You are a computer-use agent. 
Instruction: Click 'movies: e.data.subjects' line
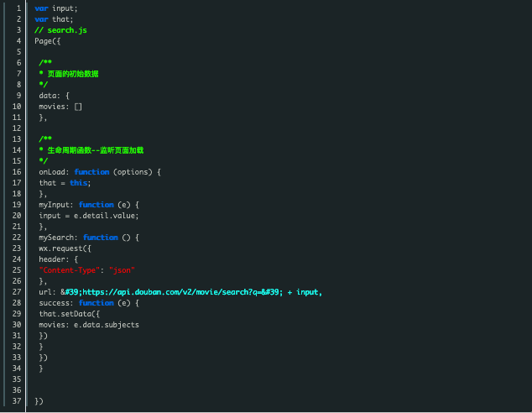89,325
